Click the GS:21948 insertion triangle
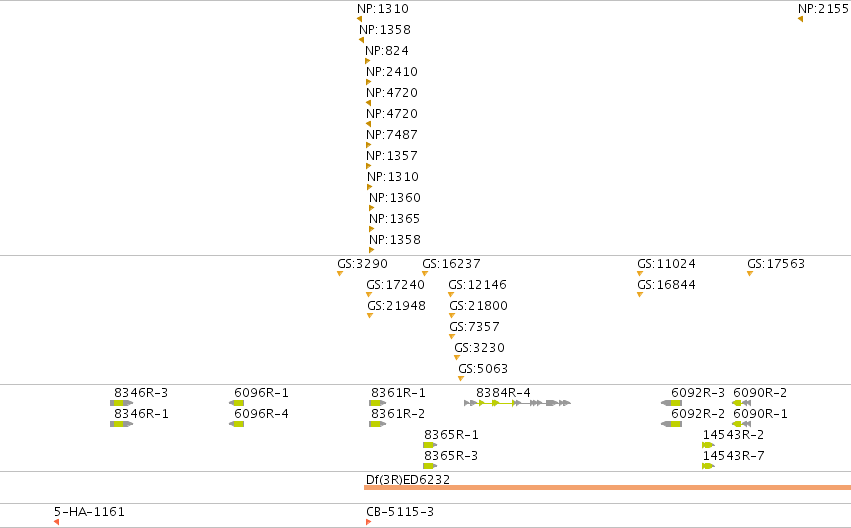 click(x=370, y=316)
